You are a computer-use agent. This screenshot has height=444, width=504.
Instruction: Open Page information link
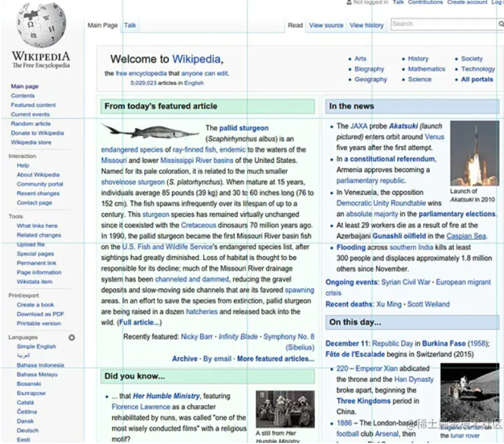point(39,273)
